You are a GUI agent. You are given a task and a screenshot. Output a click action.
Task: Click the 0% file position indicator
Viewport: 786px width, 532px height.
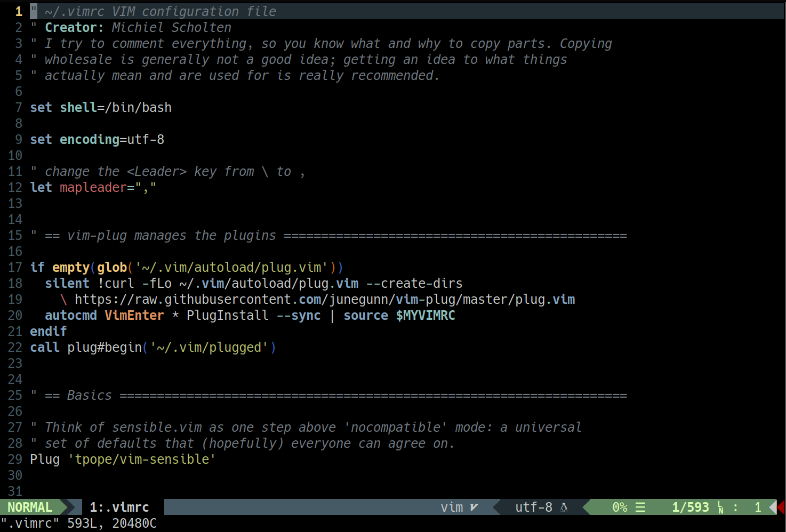[x=620, y=507]
